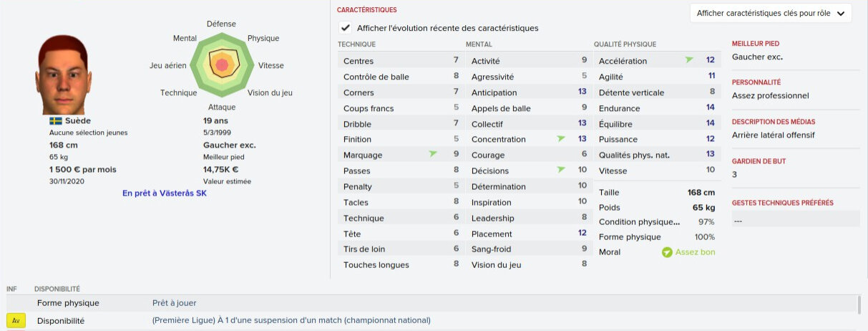
Task: Toggle the recent attribute evolution checkbox
Action: (346, 28)
